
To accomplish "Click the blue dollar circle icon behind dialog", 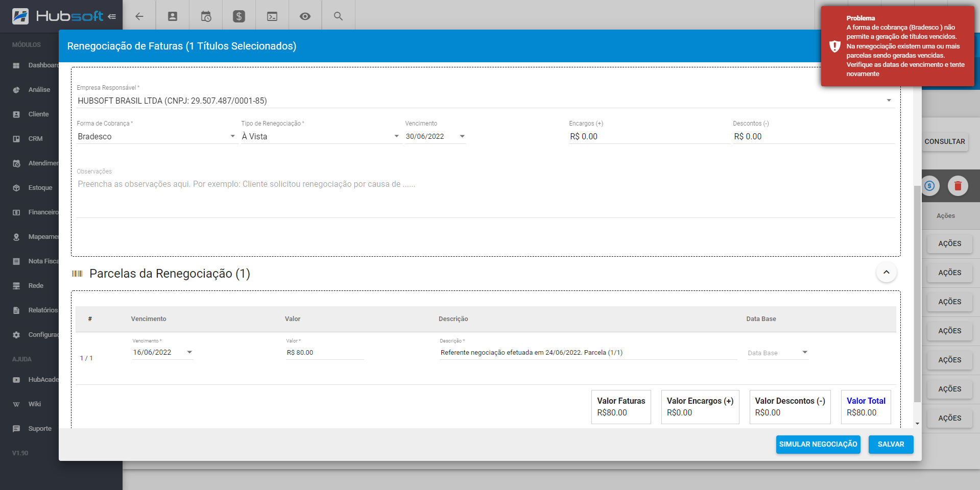I will tap(930, 186).
